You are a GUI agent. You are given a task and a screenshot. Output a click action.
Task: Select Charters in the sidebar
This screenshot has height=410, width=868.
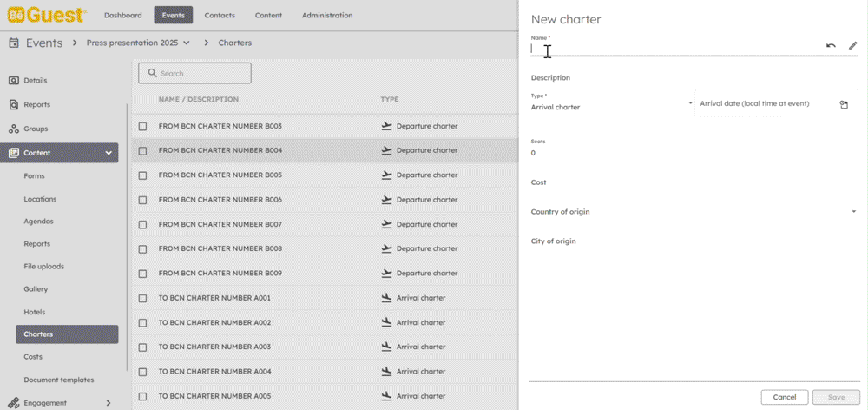click(x=67, y=334)
